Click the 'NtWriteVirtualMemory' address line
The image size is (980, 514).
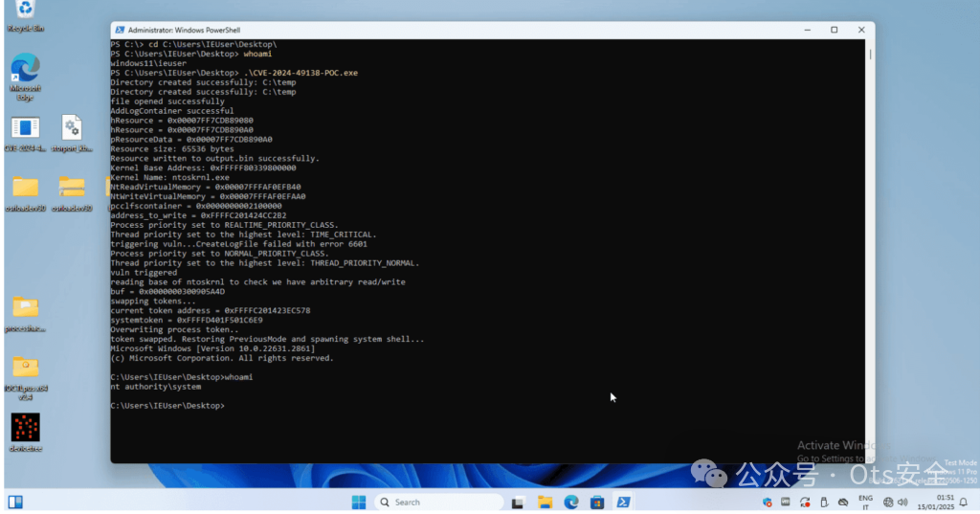coord(208,196)
